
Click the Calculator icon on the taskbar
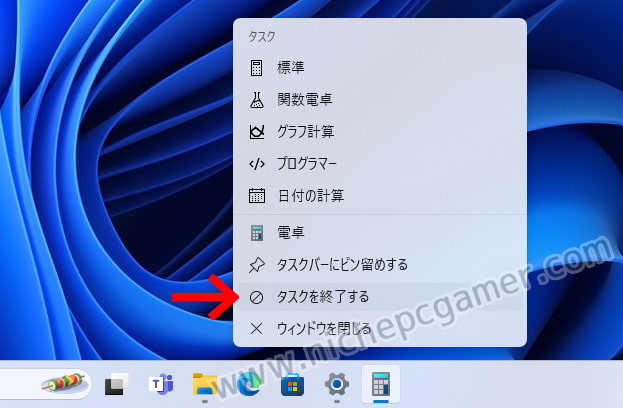coord(381,384)
